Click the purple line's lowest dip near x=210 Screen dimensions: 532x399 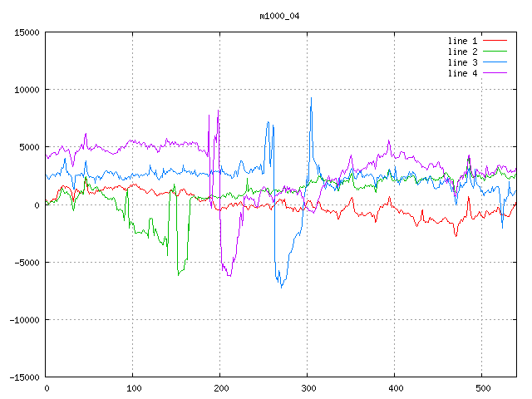(229, 275)
